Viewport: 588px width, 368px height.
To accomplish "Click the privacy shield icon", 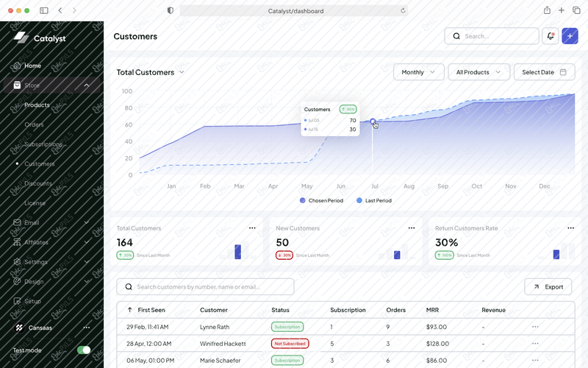I will [171, 10].
